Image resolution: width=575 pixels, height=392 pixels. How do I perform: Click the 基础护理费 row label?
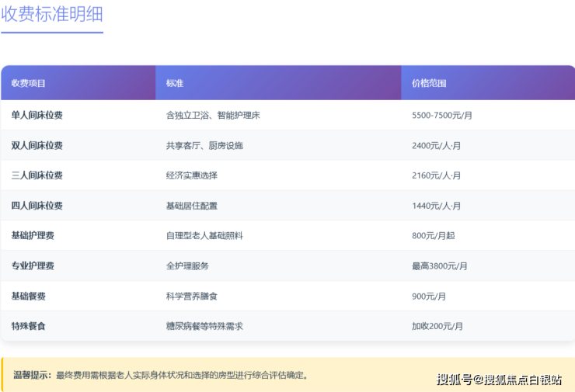coord(33,235)
